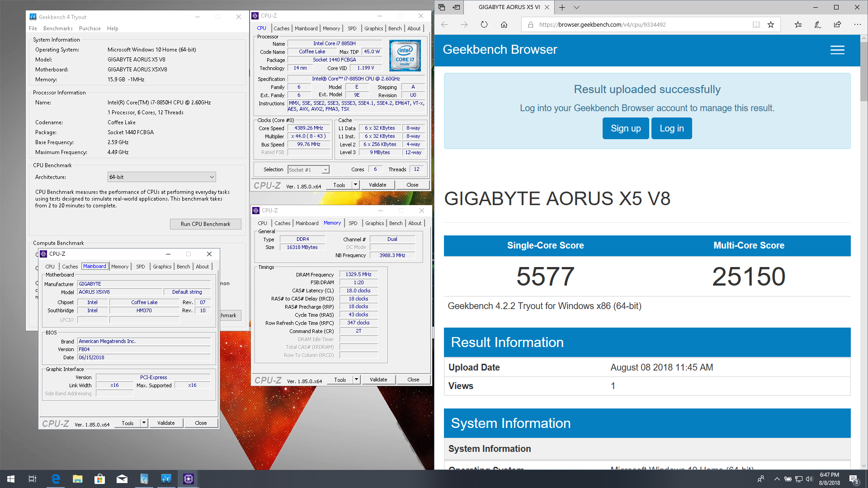Expand Tools dropdown arrow in CPU-Z Mainboard window

tap(144, 423)
